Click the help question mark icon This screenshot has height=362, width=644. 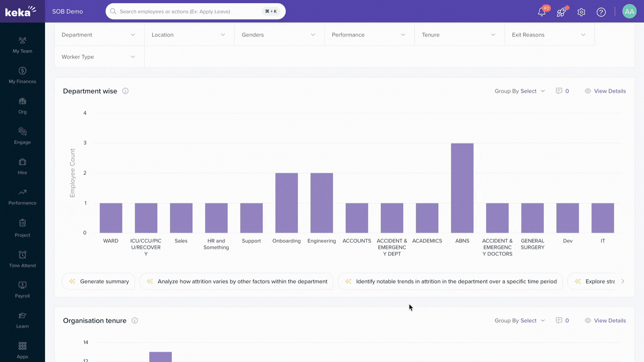coord(601,12)
